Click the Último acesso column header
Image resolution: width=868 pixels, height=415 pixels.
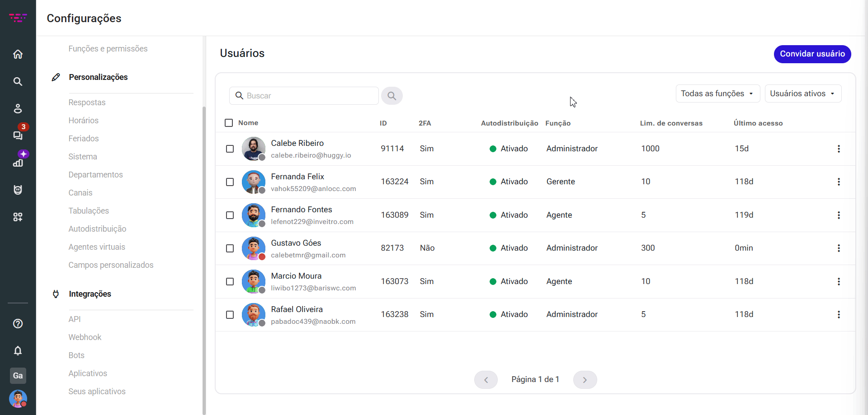[758, 123]
